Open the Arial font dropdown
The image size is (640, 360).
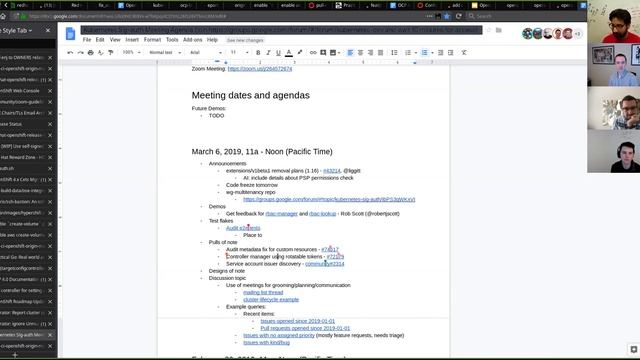[x=206, y=53]
